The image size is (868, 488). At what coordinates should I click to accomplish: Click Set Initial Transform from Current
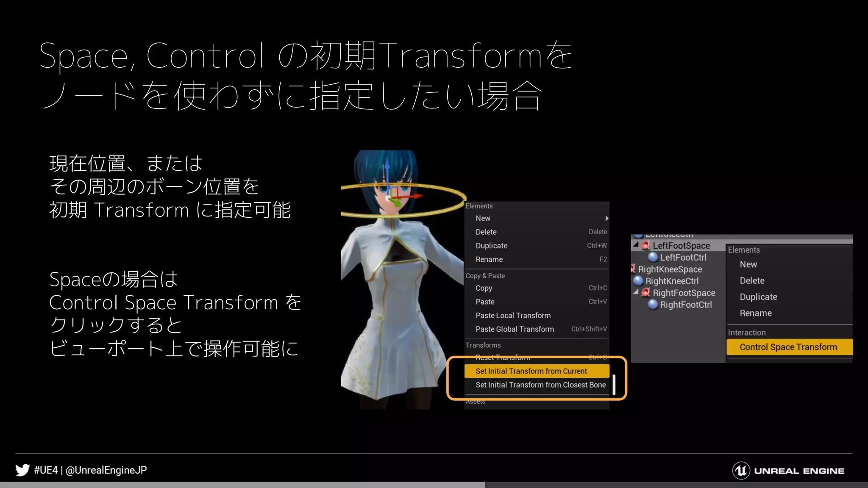(537, 371)
